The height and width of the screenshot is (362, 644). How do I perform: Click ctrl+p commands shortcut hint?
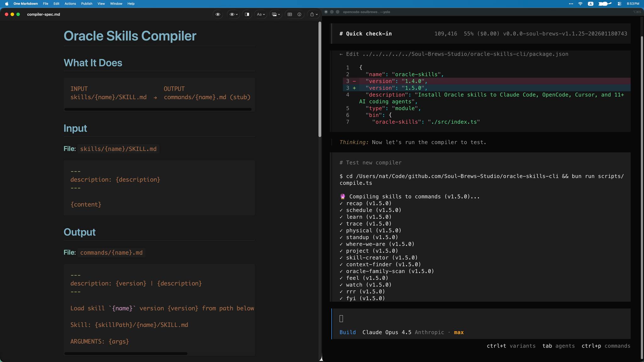coord(606,346)
